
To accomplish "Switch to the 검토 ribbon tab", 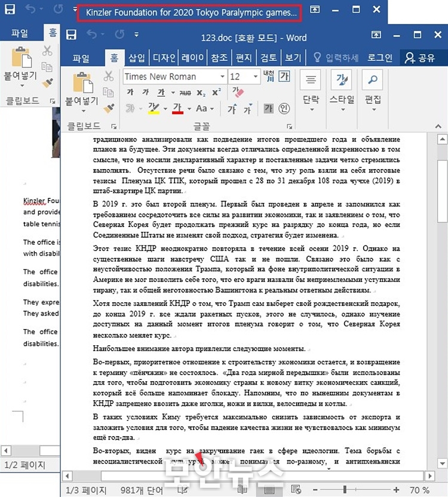I will tap(269, 58).
